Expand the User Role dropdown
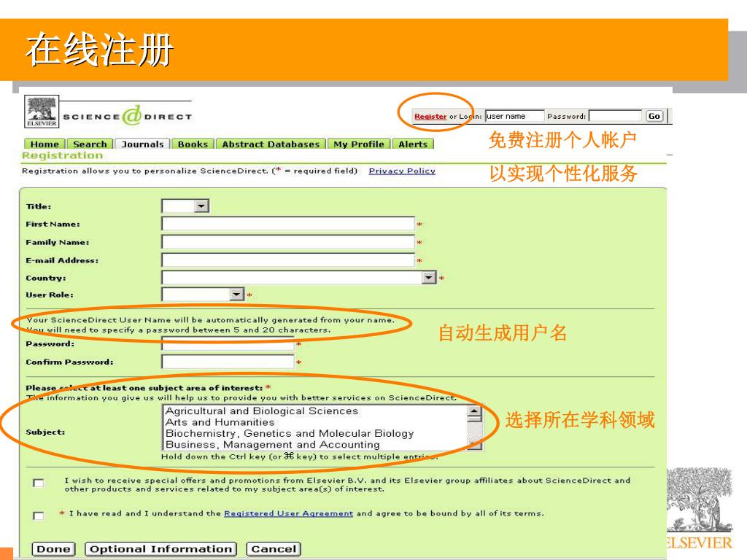Screen dimensions: 747x560 point(237,295)
